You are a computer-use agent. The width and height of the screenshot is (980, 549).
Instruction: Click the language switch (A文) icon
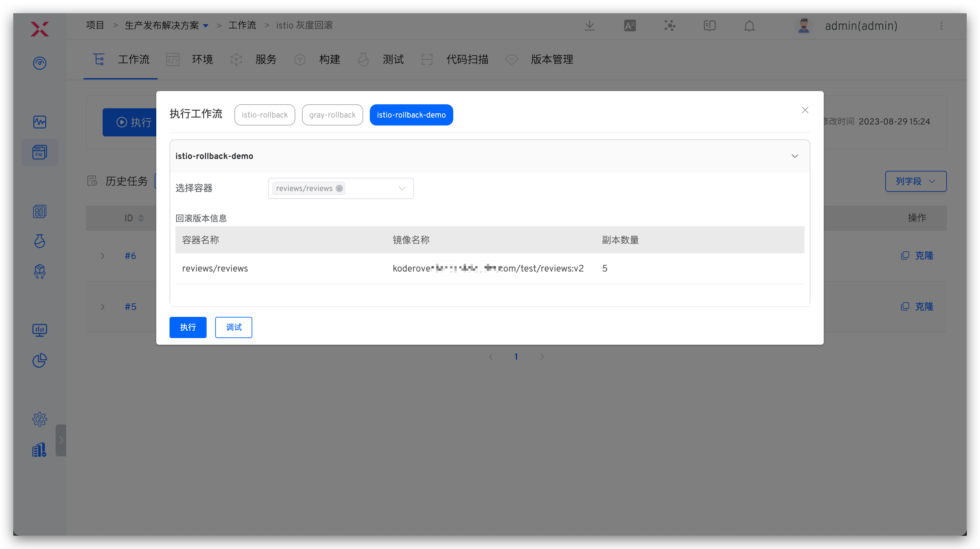tap(630, 25)
